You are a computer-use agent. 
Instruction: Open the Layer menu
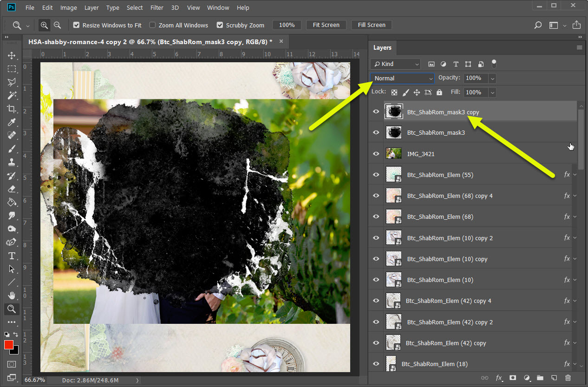click(91, 7)
